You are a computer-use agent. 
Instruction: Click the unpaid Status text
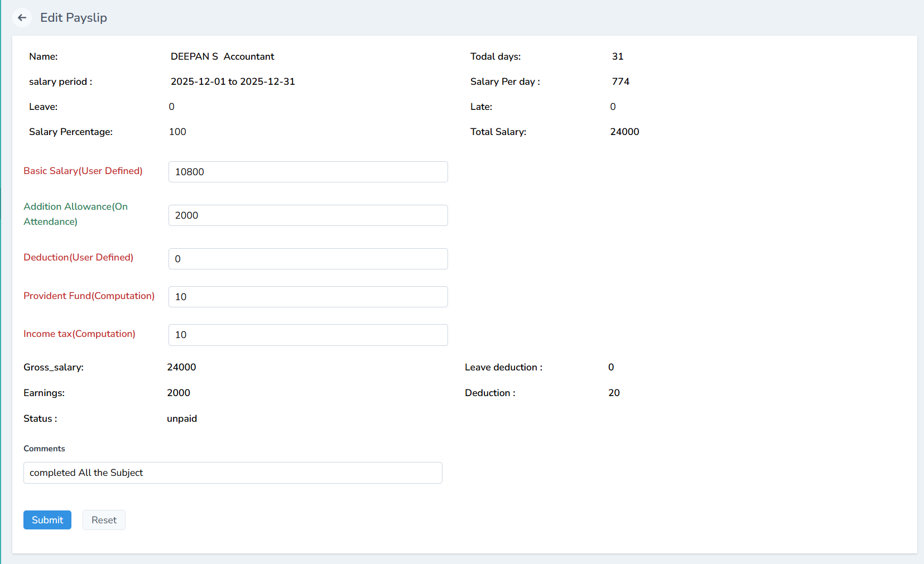(182, 418)
